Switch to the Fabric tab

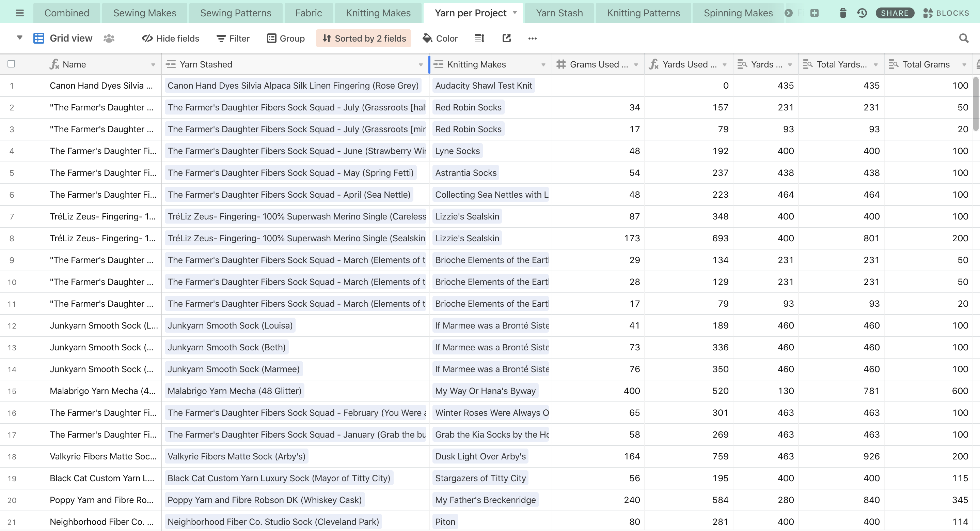[309, 13]
